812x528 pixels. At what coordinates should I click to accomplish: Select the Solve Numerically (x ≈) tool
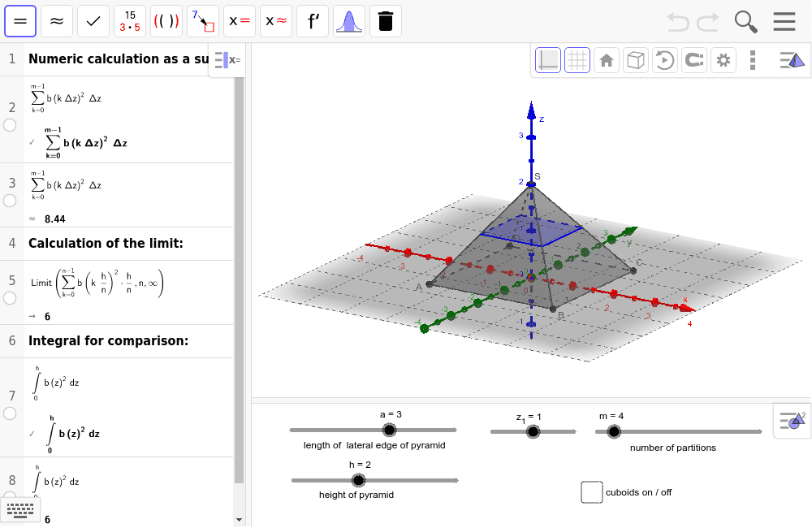click(x=276, y=21)
